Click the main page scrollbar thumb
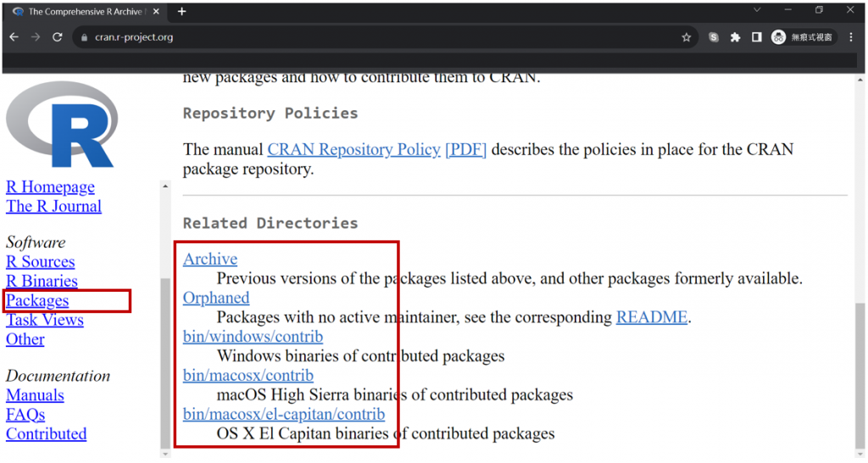Image resolution: width=868 pixels, height=463 pixels. (860, 377)
